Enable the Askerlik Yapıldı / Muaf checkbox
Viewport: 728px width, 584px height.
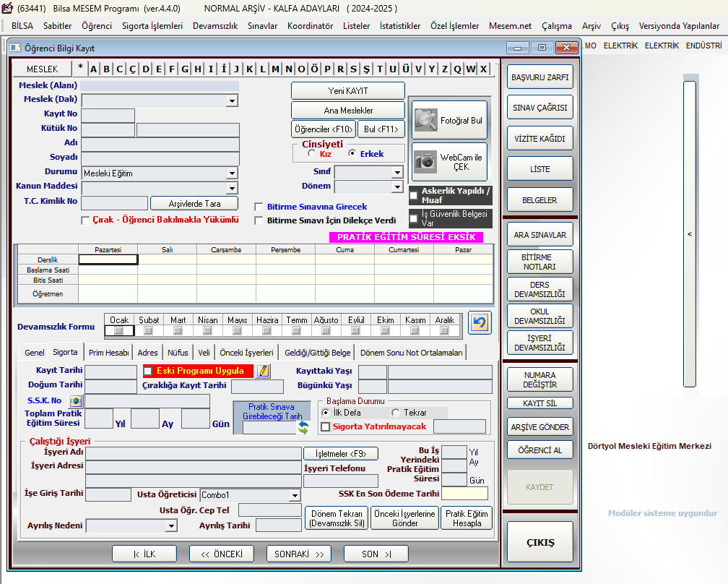(x=414, y=195)
